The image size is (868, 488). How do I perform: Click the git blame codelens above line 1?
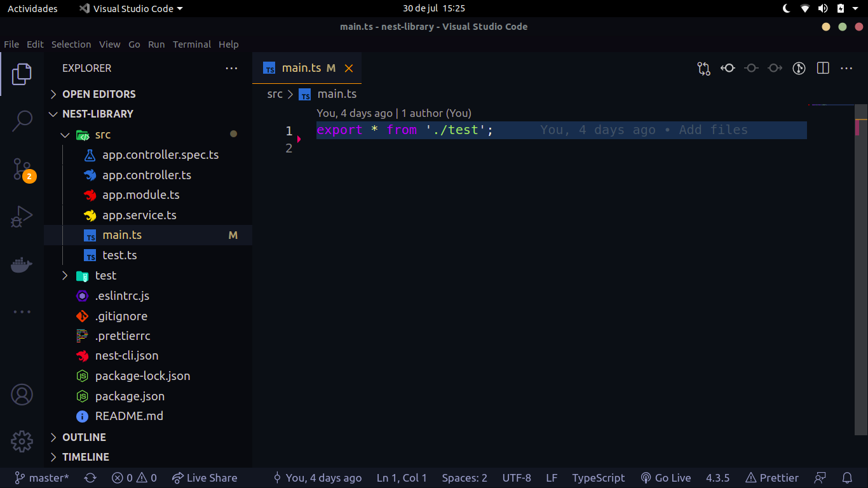pos(394,113)
